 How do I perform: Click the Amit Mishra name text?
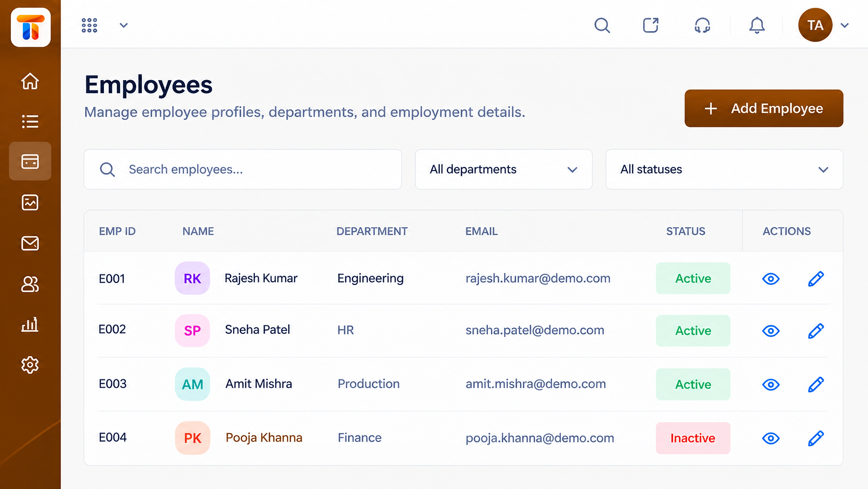coord(259,384)
